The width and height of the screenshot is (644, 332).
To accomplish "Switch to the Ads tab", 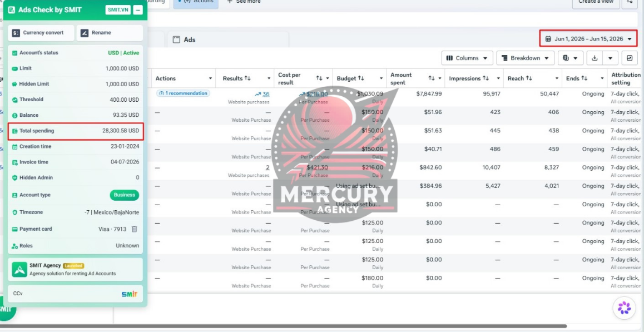I will pyautogui.click(x=228, y=40).
